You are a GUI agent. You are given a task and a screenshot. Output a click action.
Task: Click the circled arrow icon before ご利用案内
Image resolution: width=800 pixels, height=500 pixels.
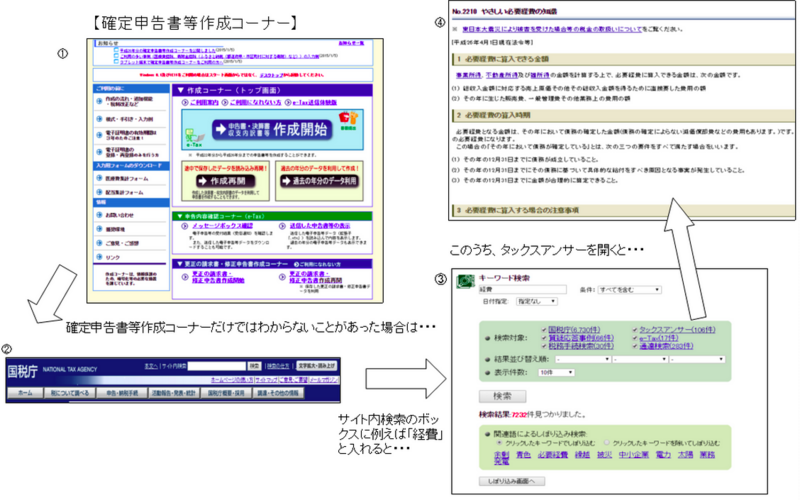185,103
